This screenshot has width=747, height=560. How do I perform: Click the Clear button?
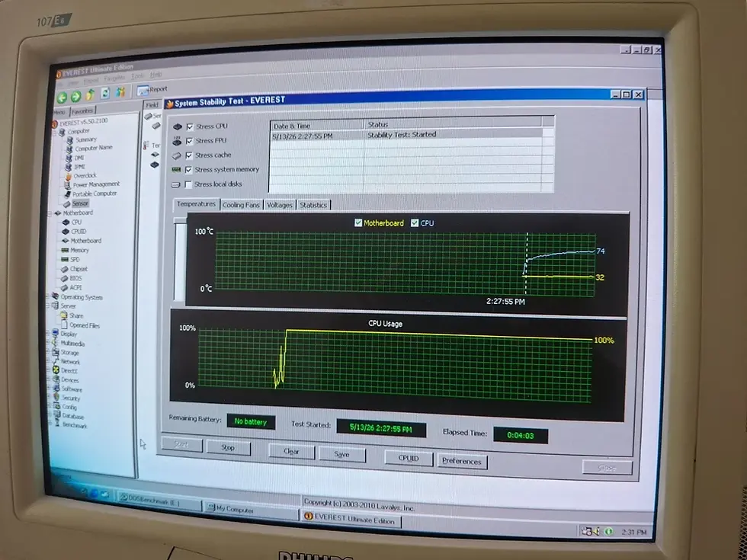pos(291,451)
